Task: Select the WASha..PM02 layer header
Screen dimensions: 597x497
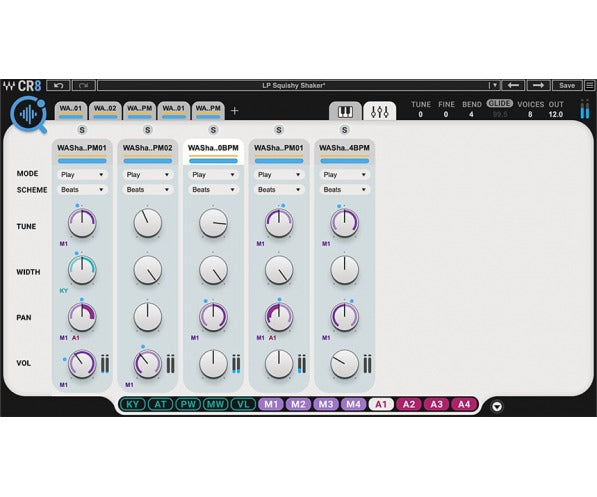Action: coord(148,152)
